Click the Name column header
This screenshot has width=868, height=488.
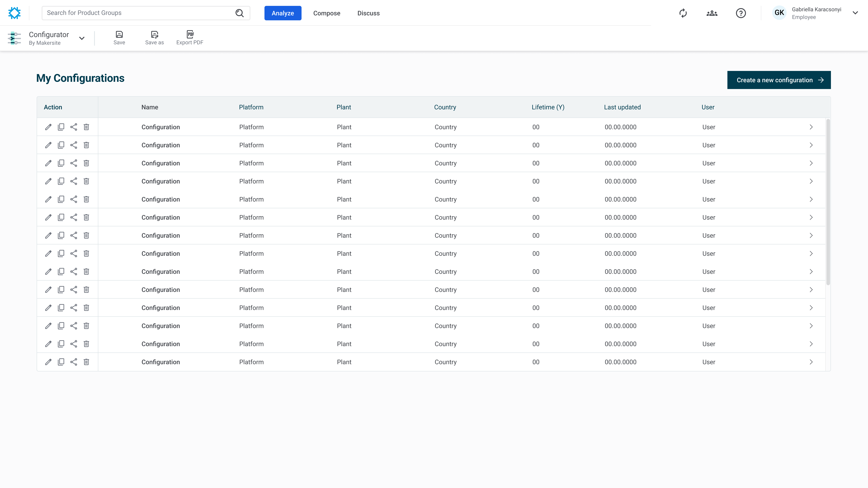(x=150, y=107)
